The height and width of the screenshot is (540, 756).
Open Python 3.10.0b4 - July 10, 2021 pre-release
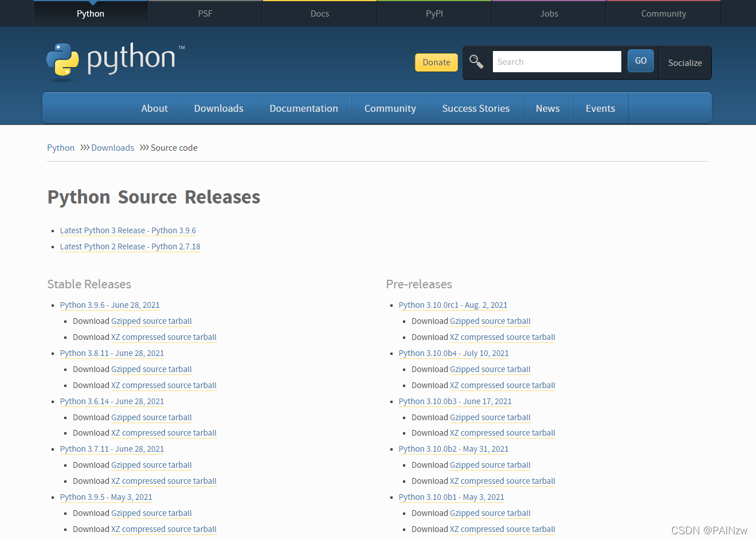click(454, 353)
